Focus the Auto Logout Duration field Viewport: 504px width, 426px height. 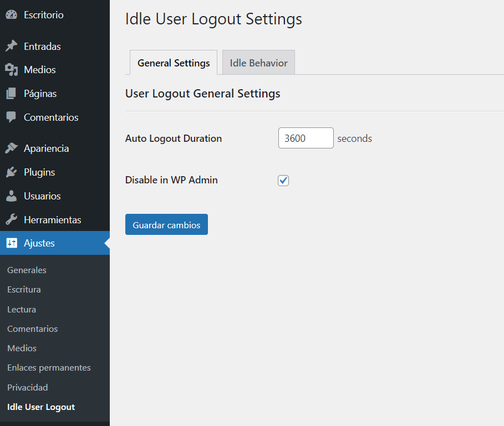click(306, 138)
